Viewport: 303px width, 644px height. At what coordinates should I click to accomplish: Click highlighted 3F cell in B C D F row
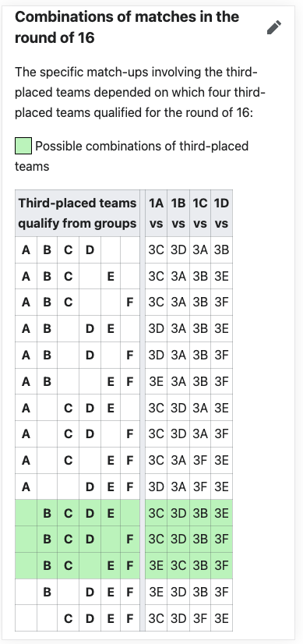click(x=222, y=540)
